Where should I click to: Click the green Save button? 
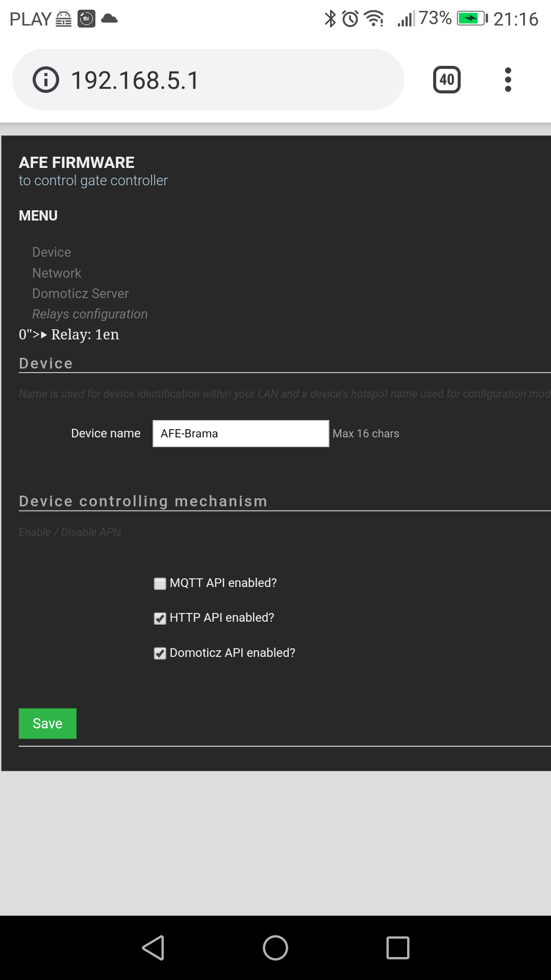[x=47, y=723]
